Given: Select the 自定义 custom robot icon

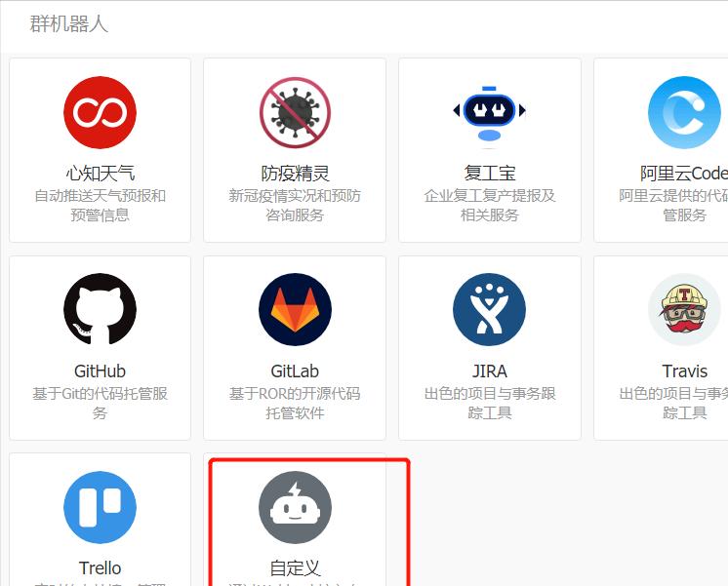Looking at the screenshot, I should coord(295,507).
